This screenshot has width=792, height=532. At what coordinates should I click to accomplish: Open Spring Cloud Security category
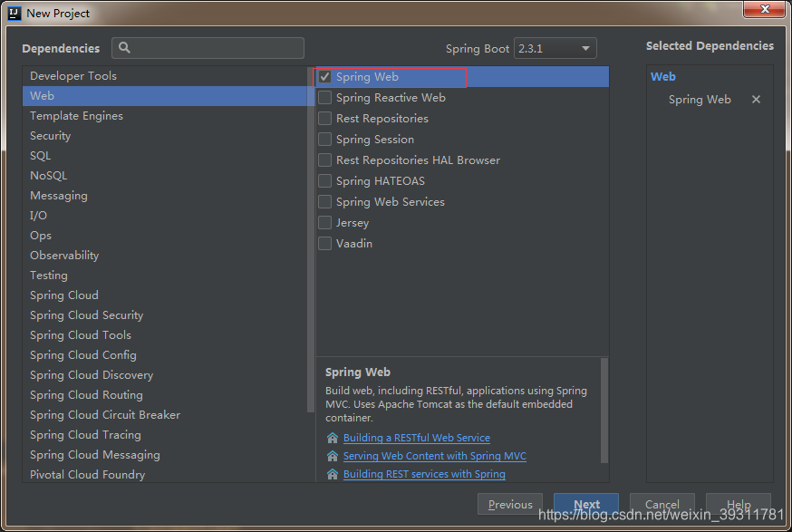(165, 315)
